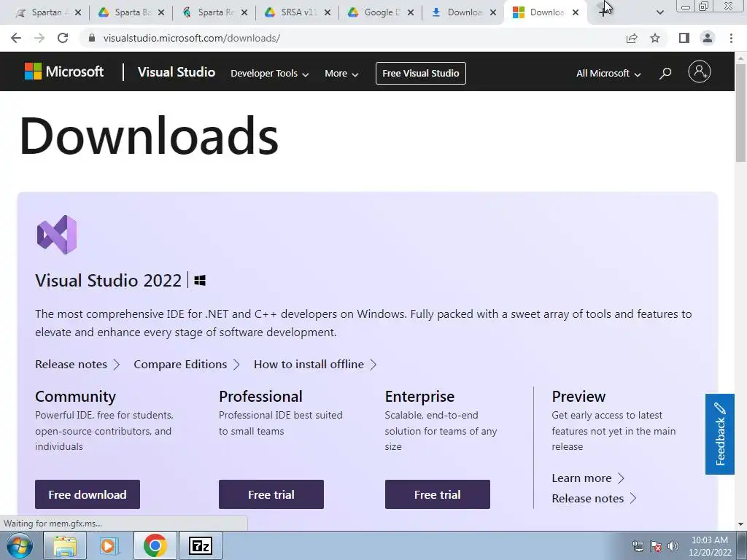The width and height of the screenshot is (747, 560).
Task: Open the Feedback side button
Action: 720,434
